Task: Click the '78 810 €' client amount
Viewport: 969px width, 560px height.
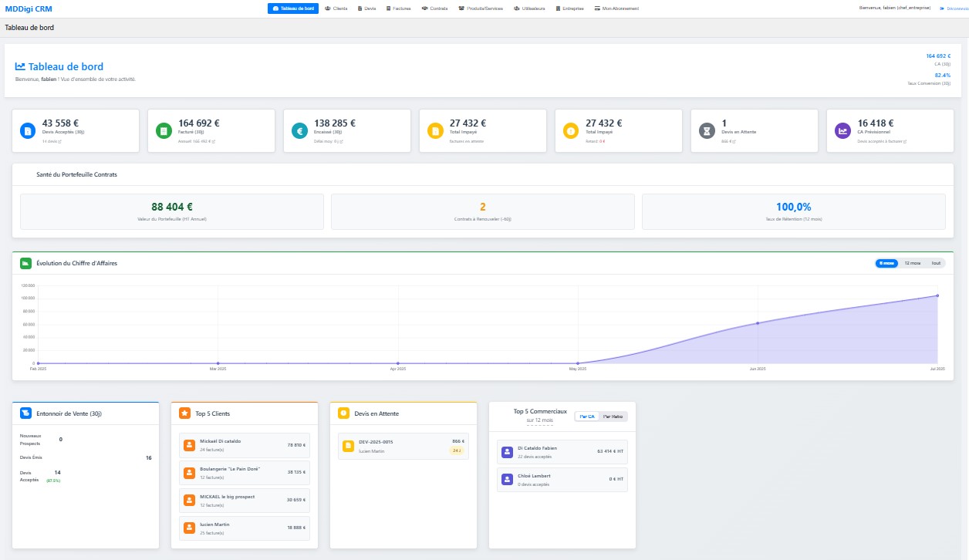Action: [x=296, y=445]
